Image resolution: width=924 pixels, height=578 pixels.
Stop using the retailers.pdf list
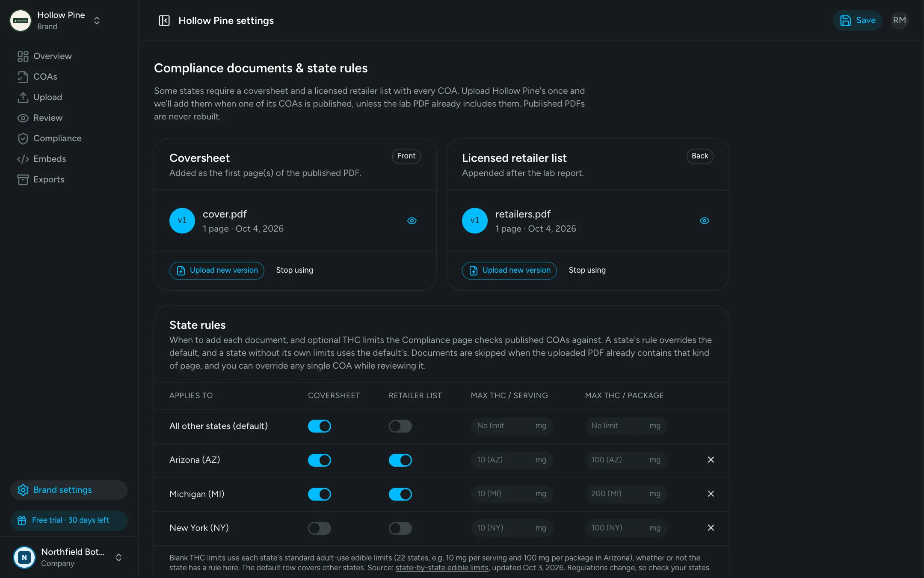tap(587, 270)
